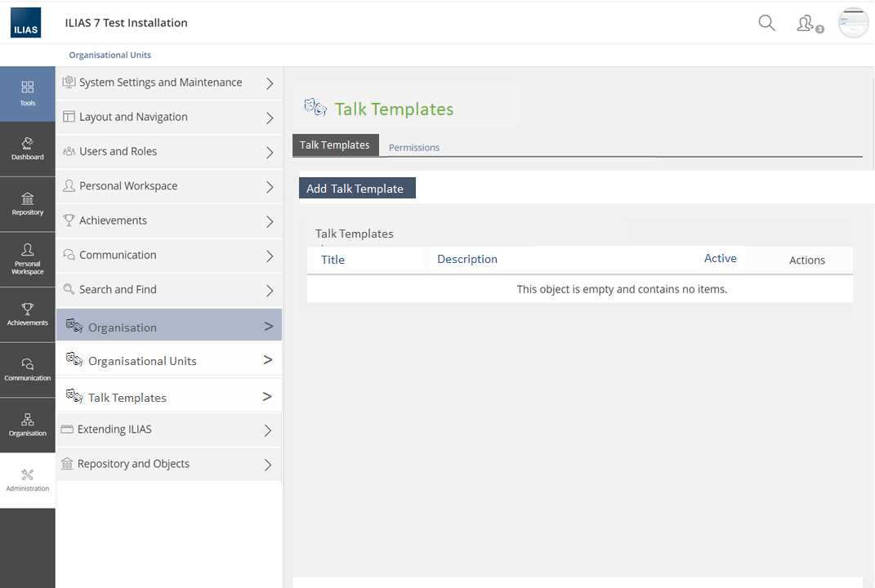875x588 pixels.
Task: Click the Add Talk Template button
Action: (356, 189)
